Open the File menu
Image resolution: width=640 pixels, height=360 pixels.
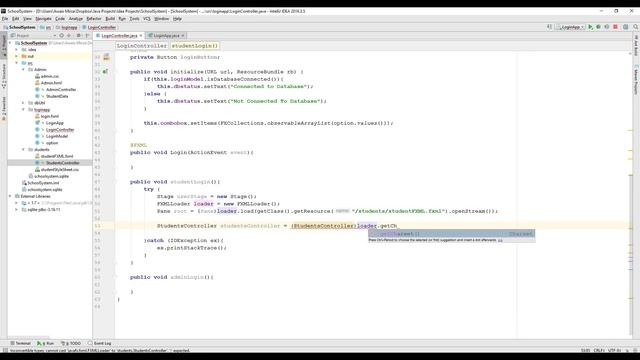(5, 19)
